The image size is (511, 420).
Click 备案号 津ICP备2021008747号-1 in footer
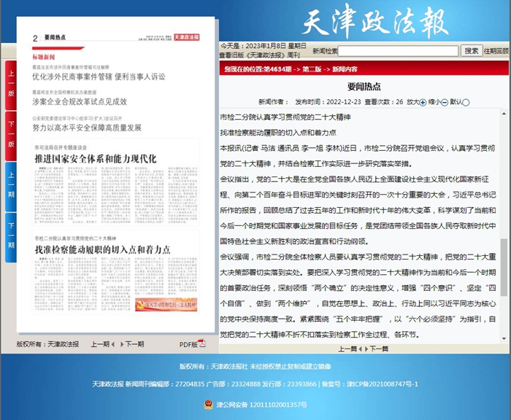coord(370,384)
